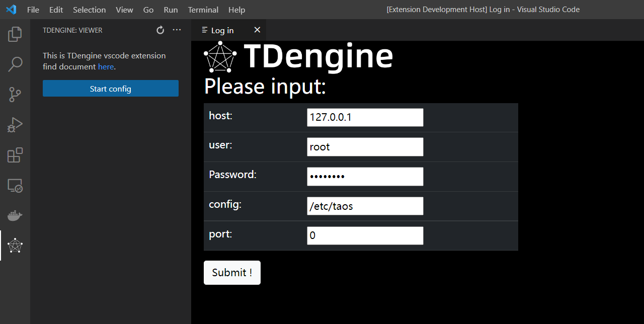
Task: Focus the port input field
Action: tap(365, 235)
